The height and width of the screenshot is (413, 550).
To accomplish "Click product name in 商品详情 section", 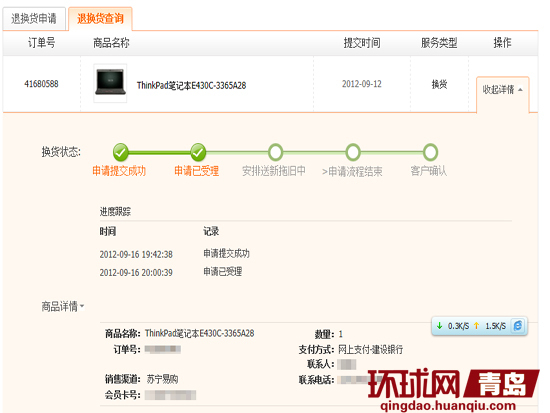I will click(199, 333).
